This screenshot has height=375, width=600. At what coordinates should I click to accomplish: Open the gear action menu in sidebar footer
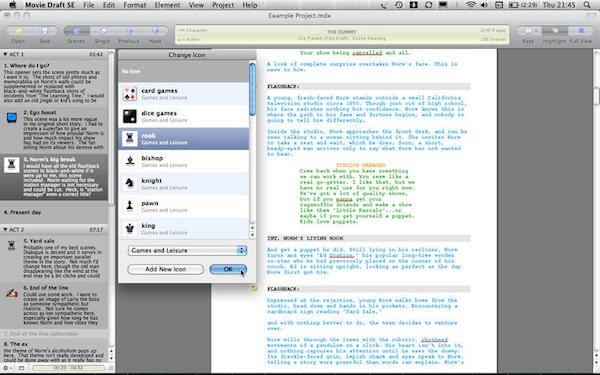[x=7, y=368]
